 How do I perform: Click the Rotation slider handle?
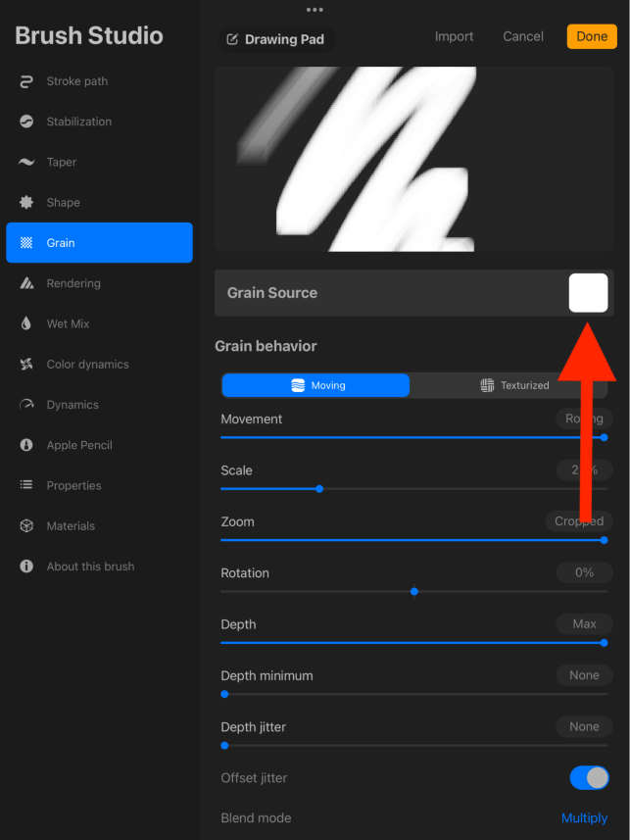point(414,591)
